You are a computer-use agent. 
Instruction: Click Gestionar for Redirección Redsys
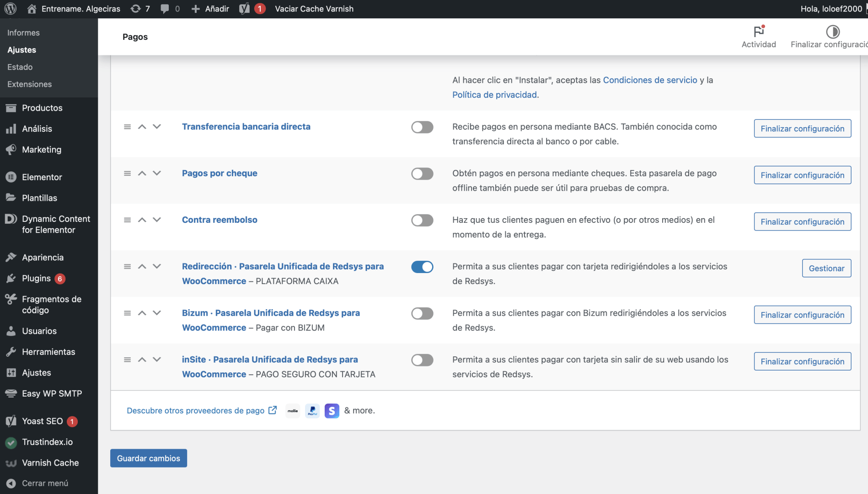[x=826, y=268]
